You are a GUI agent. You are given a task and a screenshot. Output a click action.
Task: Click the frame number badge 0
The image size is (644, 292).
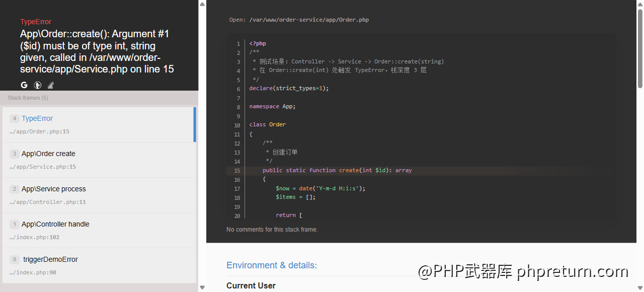(15, 259)
